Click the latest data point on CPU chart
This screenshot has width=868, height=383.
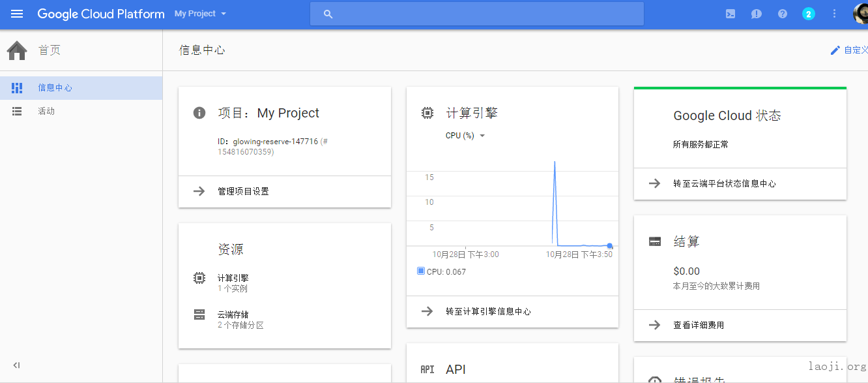pos(609,245)
